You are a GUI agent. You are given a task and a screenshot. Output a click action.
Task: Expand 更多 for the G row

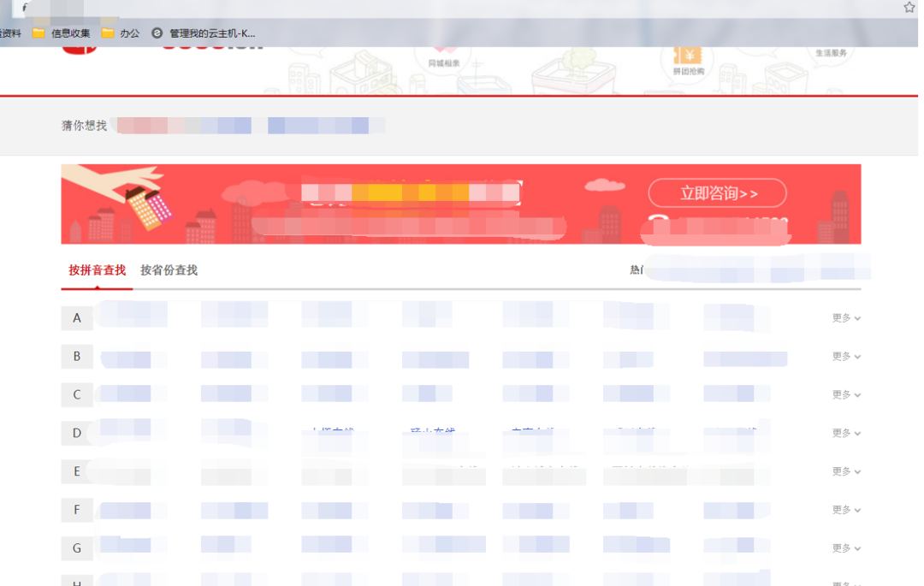[846, 548]
